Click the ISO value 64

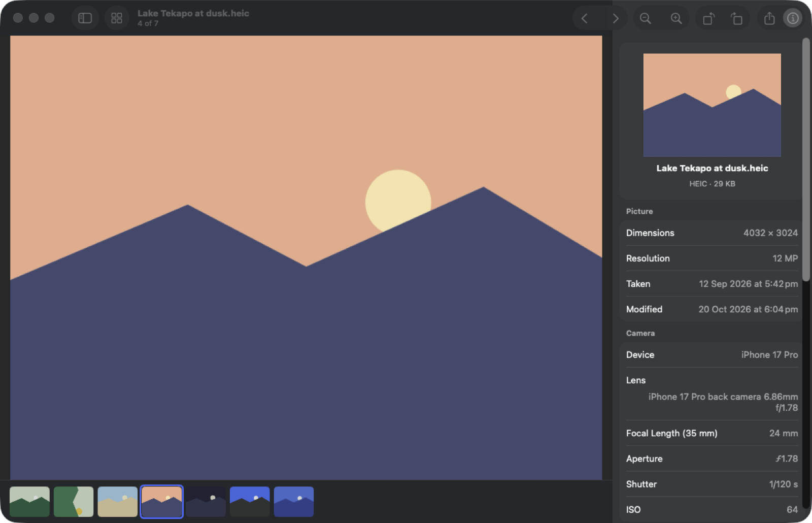tap(792, 509)
